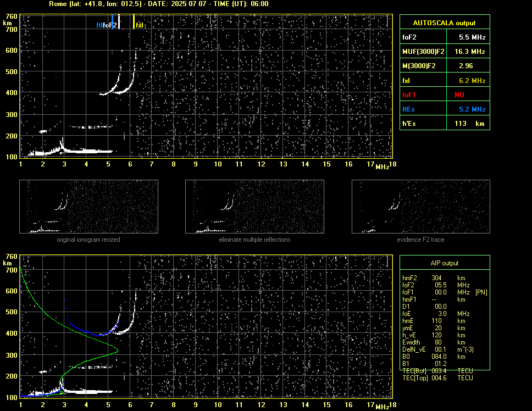The height and width of the screenshot is (411, 532).
Task: Click the h_vE value '120' in AIP output
Action: click(436, 335)
